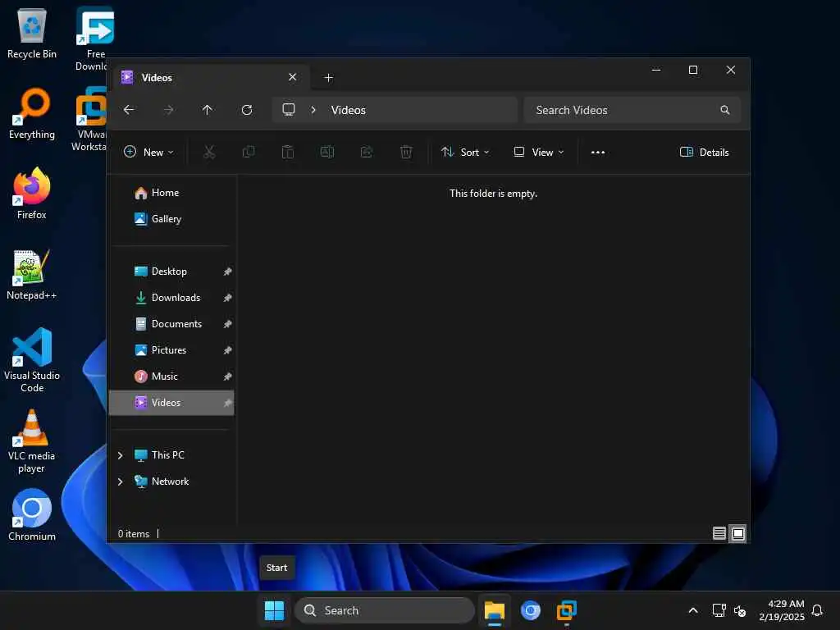Click the PC icon in address bar
Image resolution: width=840 pixels, height=630 pixels.
click(x=289, y=110)
